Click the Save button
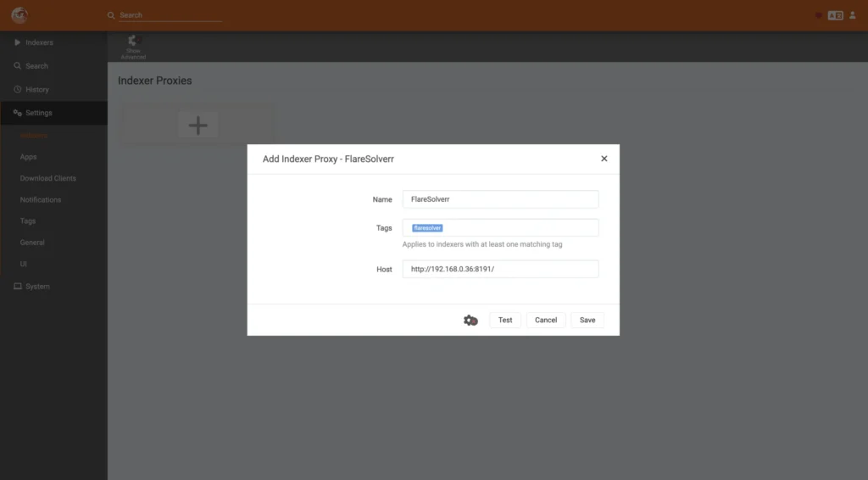This screenshot has width=868, height=480. (587, 320)
